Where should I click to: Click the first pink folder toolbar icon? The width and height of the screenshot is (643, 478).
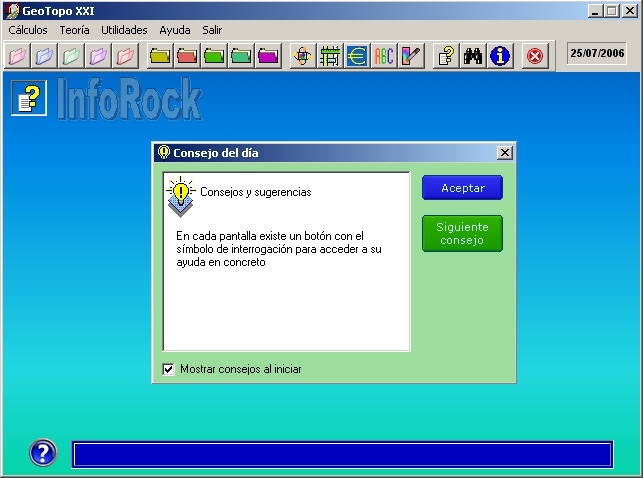[x=17, y=56]
